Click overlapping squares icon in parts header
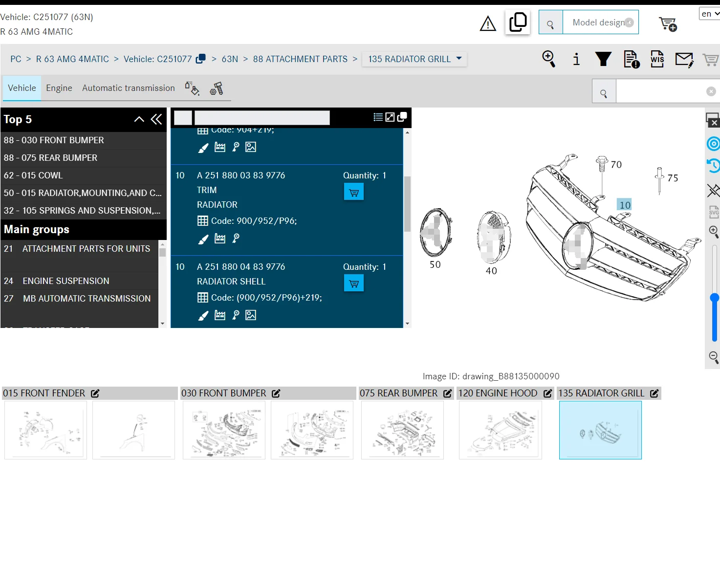The image size is (720, 588). point(402,117)
